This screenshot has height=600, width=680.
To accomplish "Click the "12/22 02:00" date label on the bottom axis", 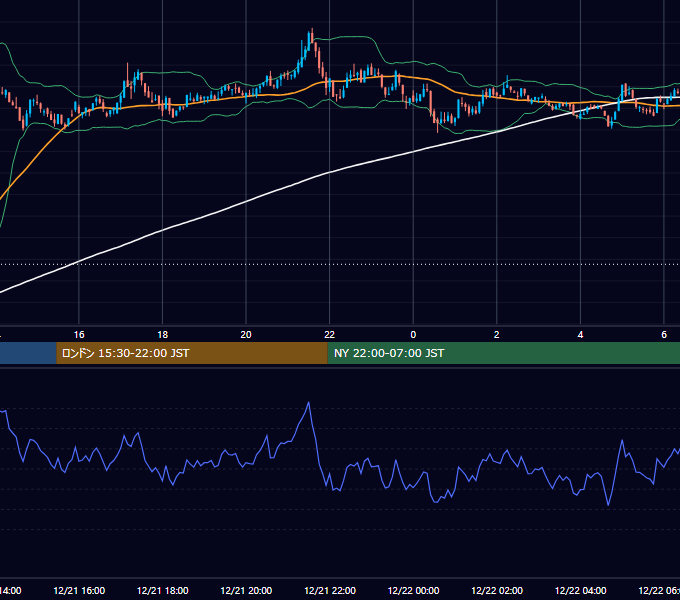I will click(x=497, y=590).
